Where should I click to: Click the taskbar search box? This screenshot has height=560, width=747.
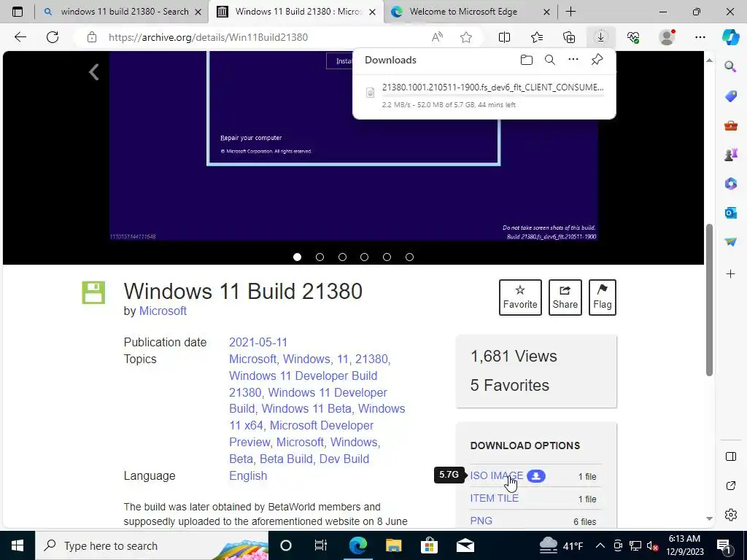[x=152, y=545]
